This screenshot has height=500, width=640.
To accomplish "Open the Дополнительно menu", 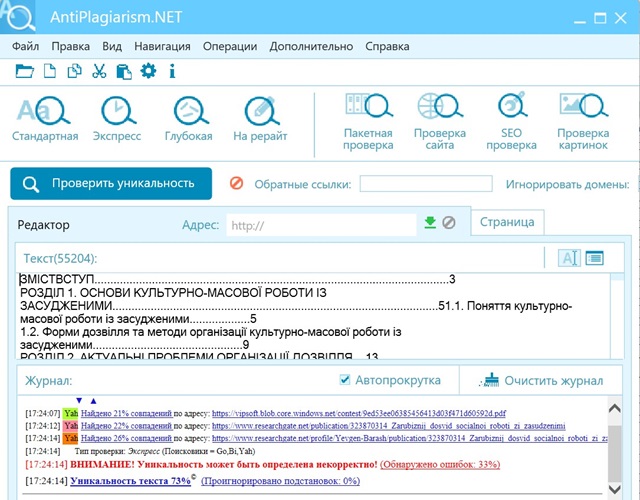I will tap(311, 46).
